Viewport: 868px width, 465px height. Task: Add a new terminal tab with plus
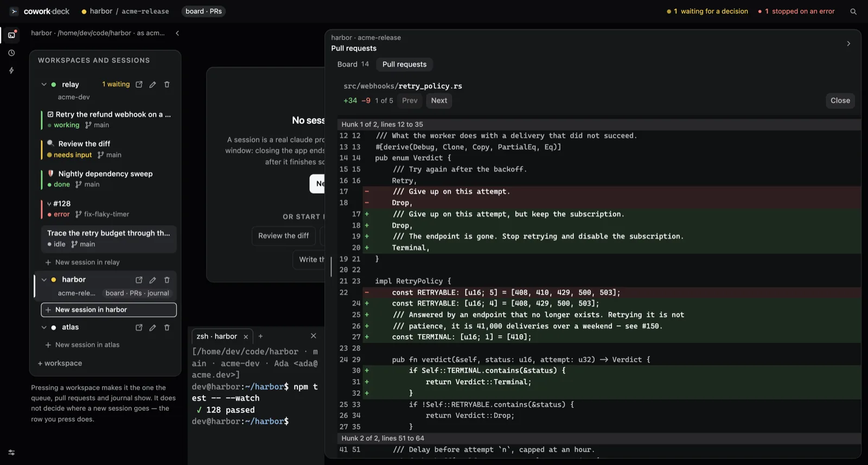[x=260, y=336]
